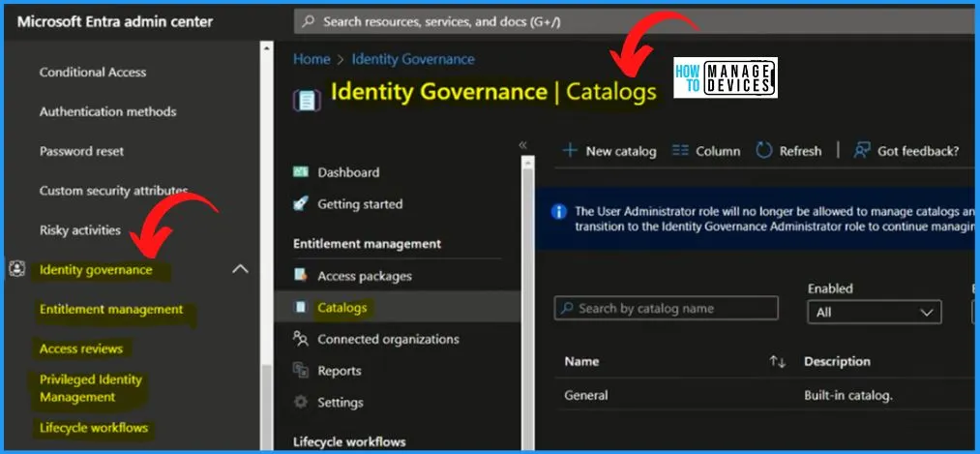980x454 pixels.
Task: Select Identity governance in sidebar
Action: [96, 269]
